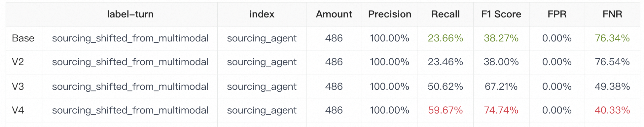Screen dimensions: 644x127
Task: Select the Recall column header
Action: 446,14
